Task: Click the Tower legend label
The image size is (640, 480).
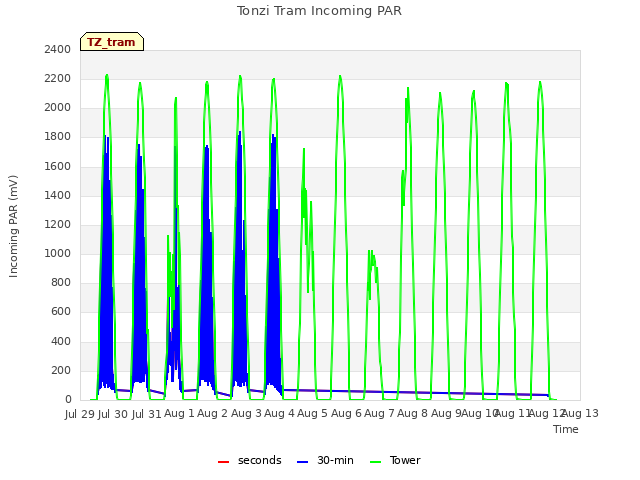Action: (x=405, y=460)
